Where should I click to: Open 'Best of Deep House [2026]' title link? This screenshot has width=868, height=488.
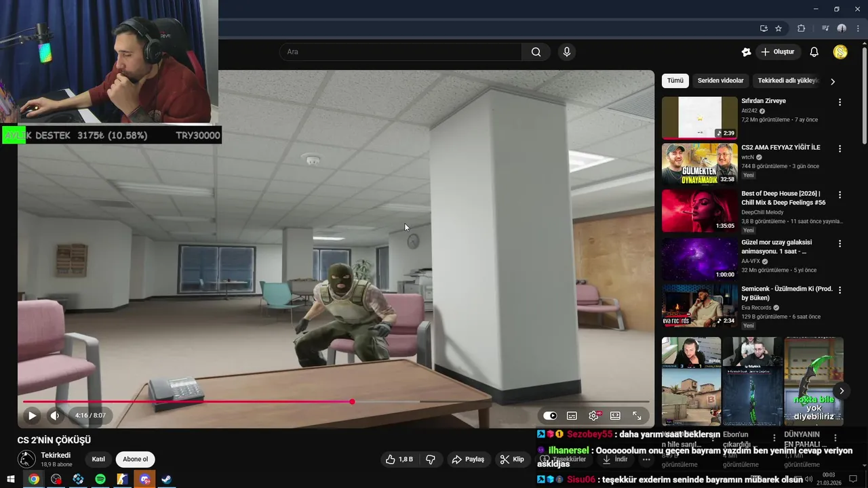click(x=783, y=198)
